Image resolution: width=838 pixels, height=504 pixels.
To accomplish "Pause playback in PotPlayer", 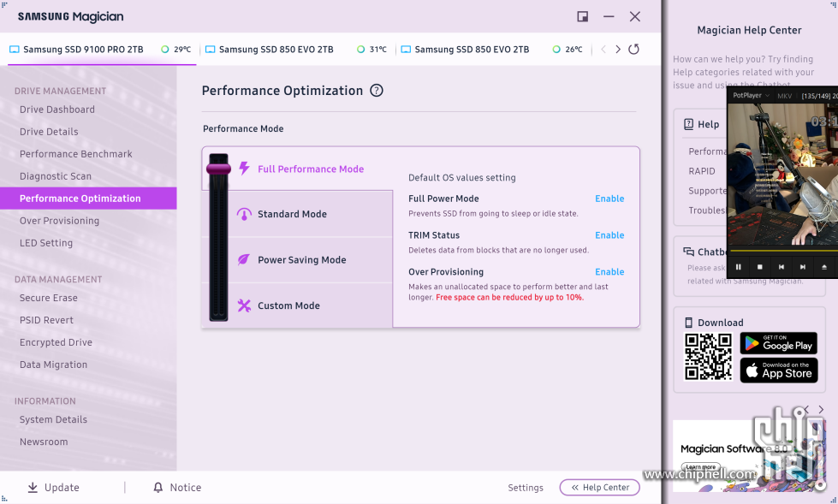I will pyautogui.click(x=739, y=267).
